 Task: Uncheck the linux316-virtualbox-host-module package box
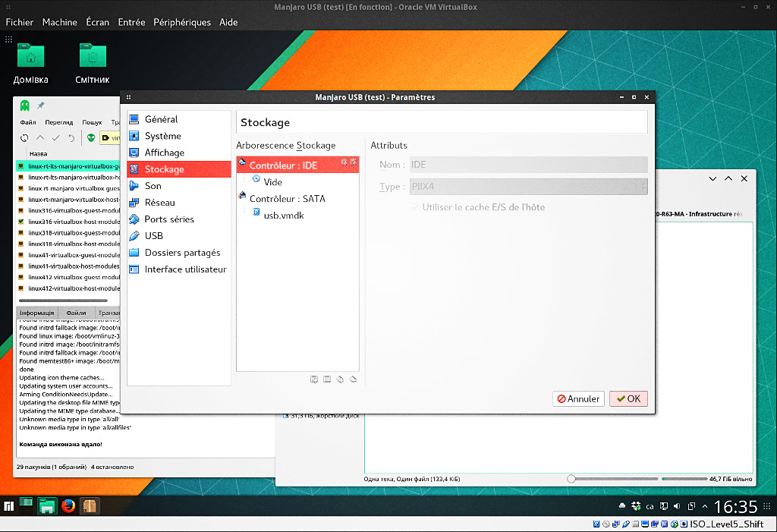pos(20,222)
